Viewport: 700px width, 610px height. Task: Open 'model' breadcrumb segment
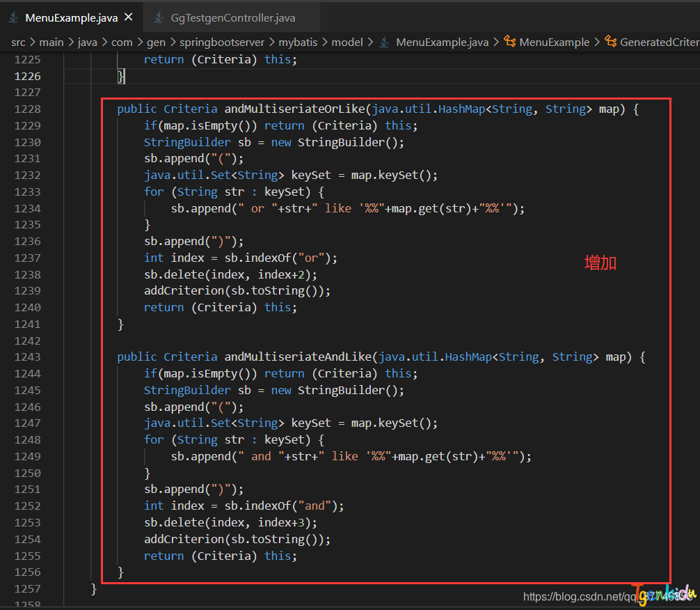click(347, 42)
